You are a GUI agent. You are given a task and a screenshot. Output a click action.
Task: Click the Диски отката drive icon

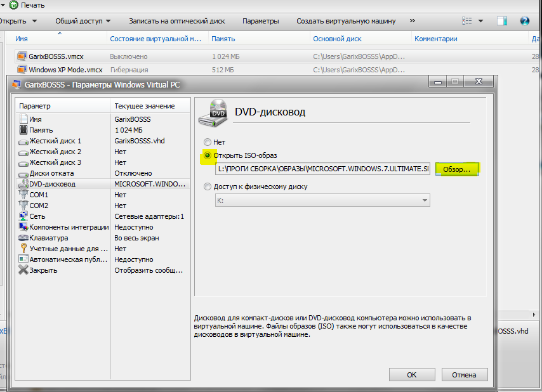tap(23, 174)
